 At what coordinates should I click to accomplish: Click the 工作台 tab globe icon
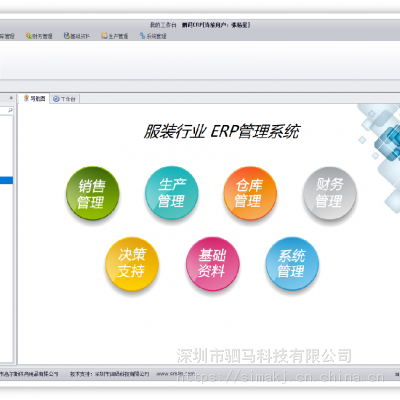click(56, 99)
